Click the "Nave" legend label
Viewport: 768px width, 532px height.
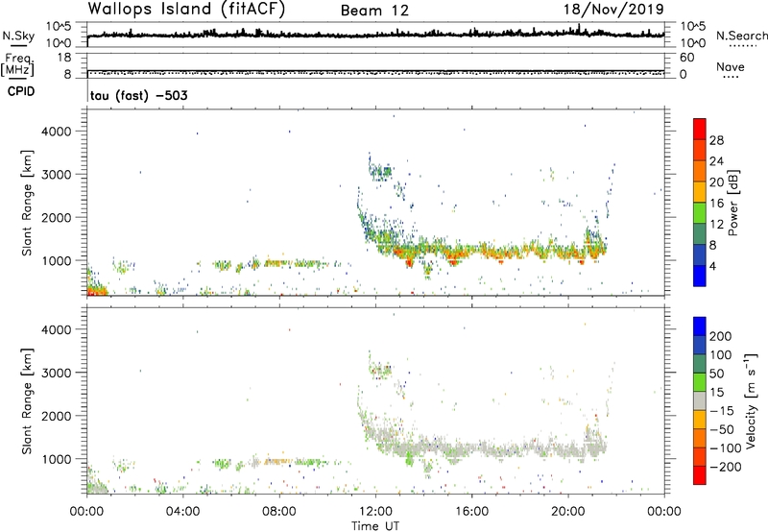(731, 66)
